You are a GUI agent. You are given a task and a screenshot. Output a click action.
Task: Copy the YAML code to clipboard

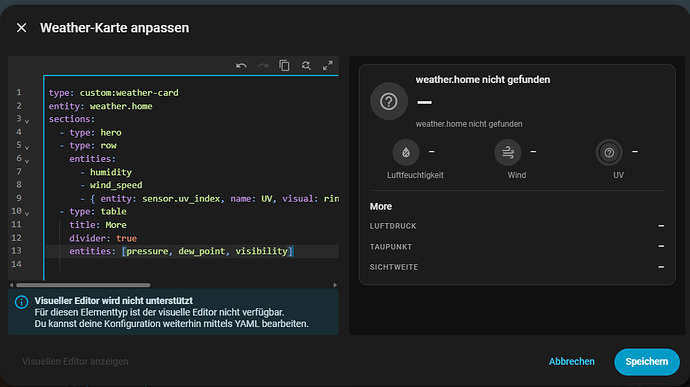coord(284,66)
